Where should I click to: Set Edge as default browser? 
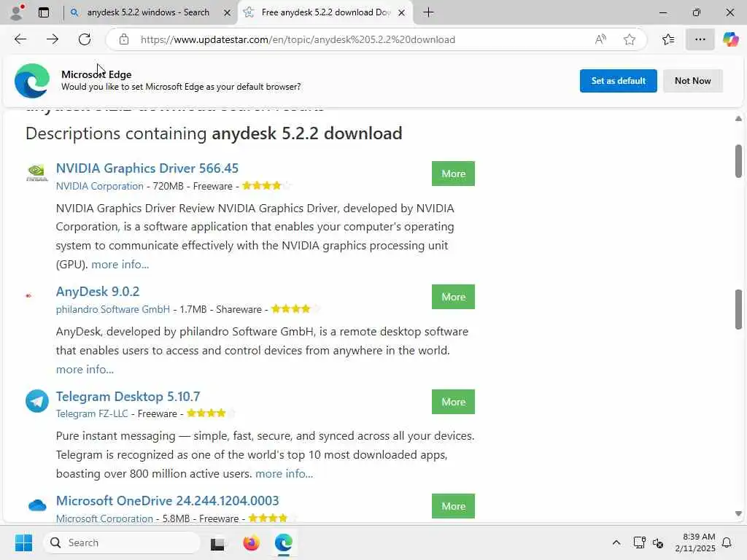618,81
